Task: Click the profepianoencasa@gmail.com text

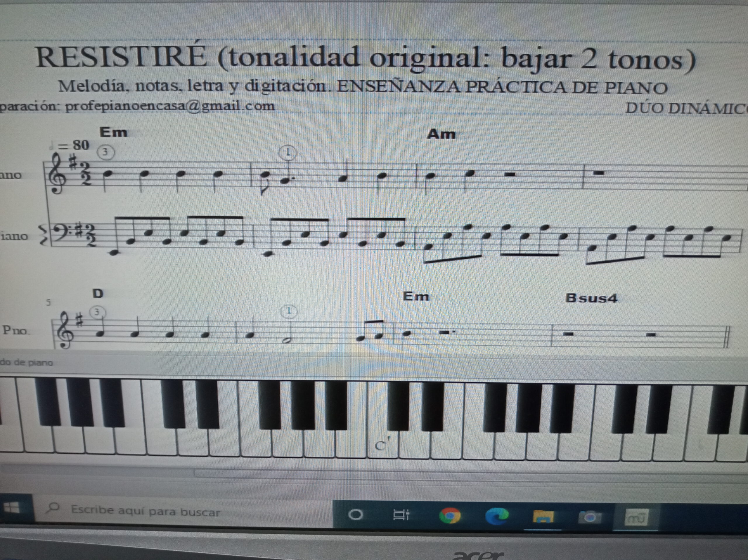Action: [x=170, y=106]
